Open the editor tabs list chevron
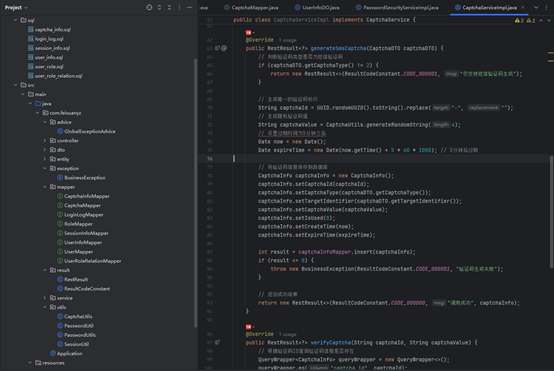 click(536, 7)
